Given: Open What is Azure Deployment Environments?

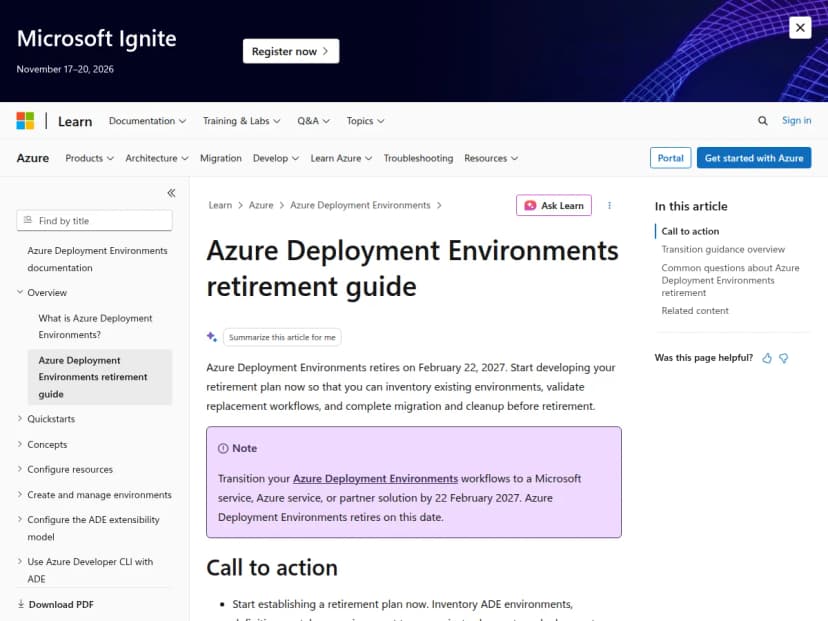Looking at the screenshot, I should (x=95, y=326).
